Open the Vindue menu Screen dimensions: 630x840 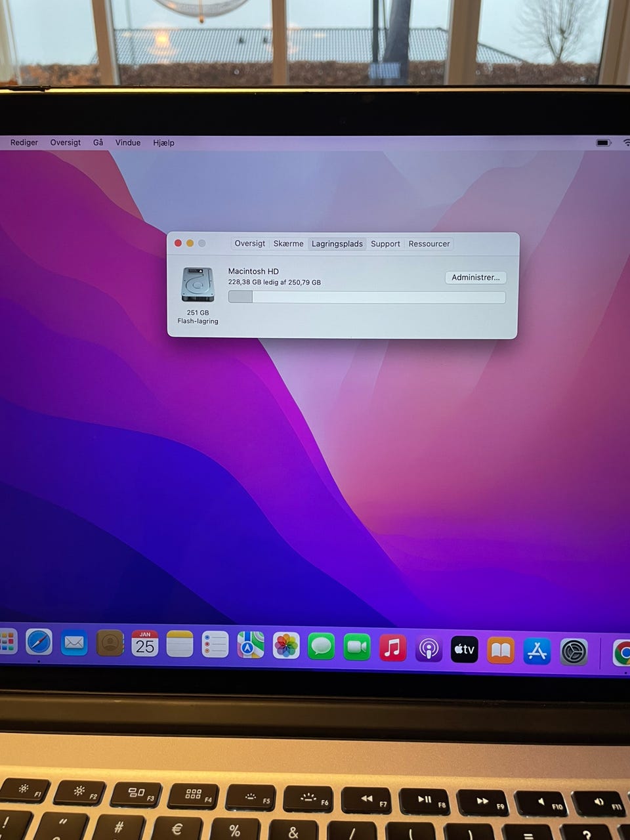coord(128,142)
